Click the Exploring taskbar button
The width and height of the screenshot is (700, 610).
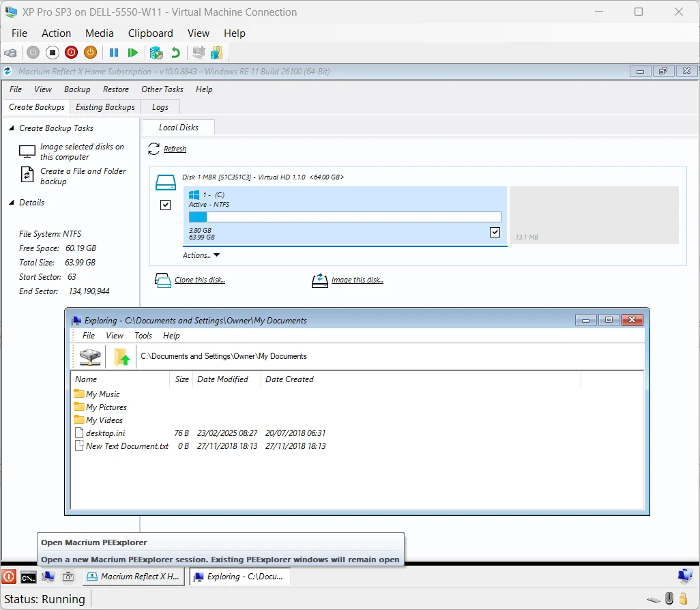[240, 577]
